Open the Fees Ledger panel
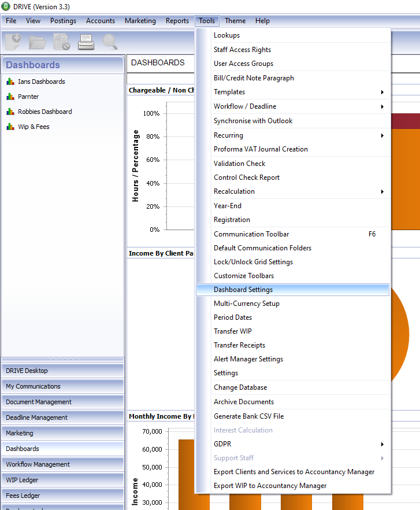The image size is (420, 510). [x=63, y=496]
